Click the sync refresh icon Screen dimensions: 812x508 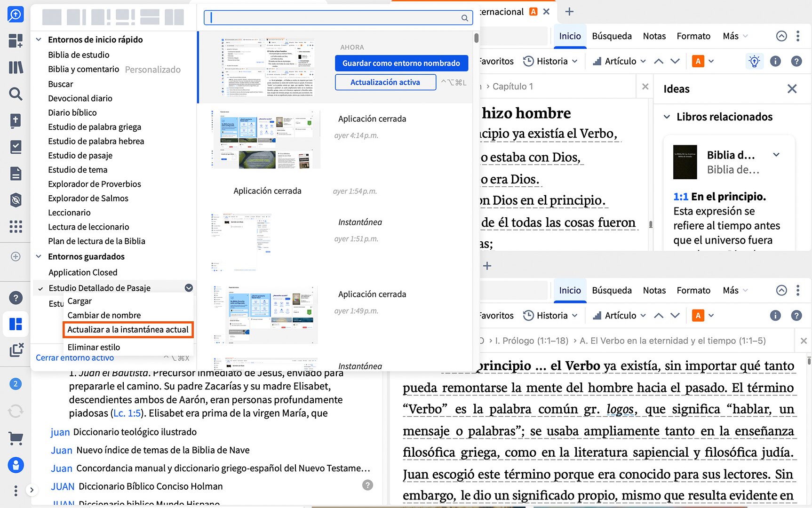pyautogui.click(x=16, y=411)
